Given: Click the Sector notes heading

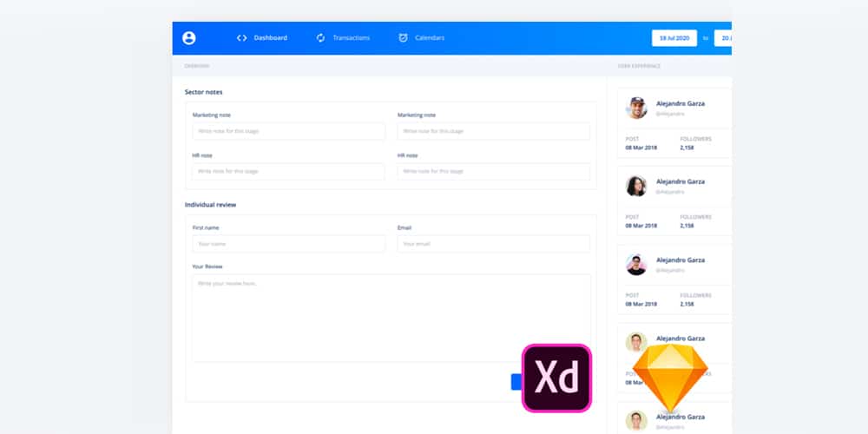Looking at the screenshot, I should [x=204, y=93].
